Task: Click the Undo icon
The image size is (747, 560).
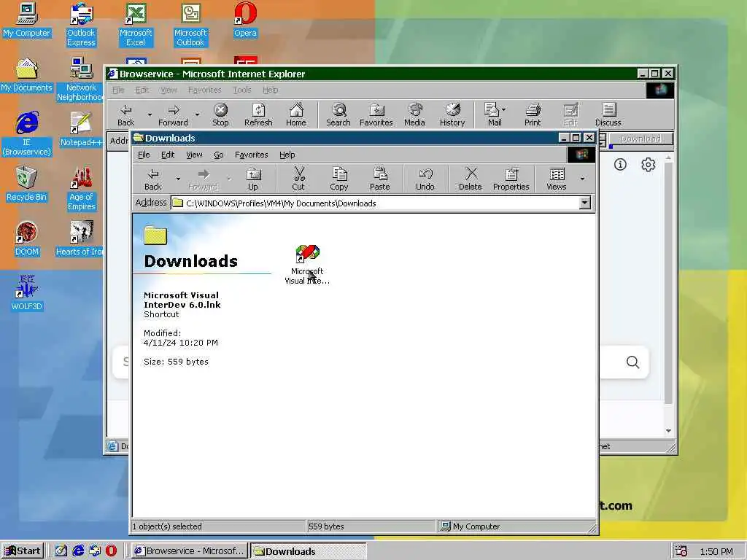Action: tap(425, 179)
